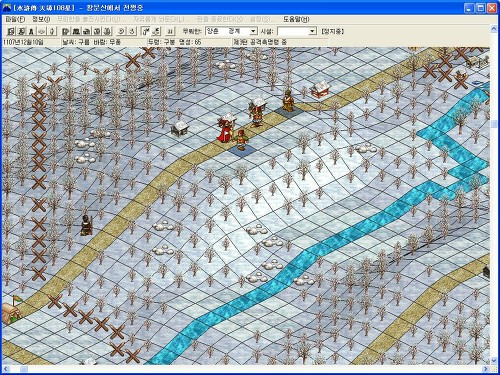The width and height of the screenshot is (500, 375).
Task: Click the greyed eye-shaped toolbar icon
Action: (x=41, y=31)
